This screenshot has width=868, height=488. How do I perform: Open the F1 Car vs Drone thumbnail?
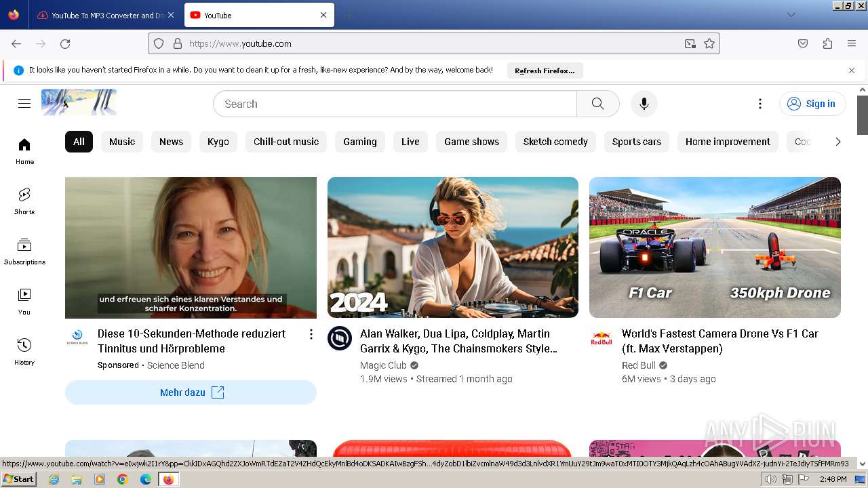[715, 247]
